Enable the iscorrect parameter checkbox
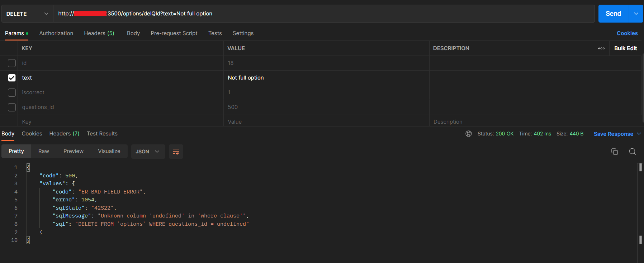644x263 pixels. coord(12,92)
